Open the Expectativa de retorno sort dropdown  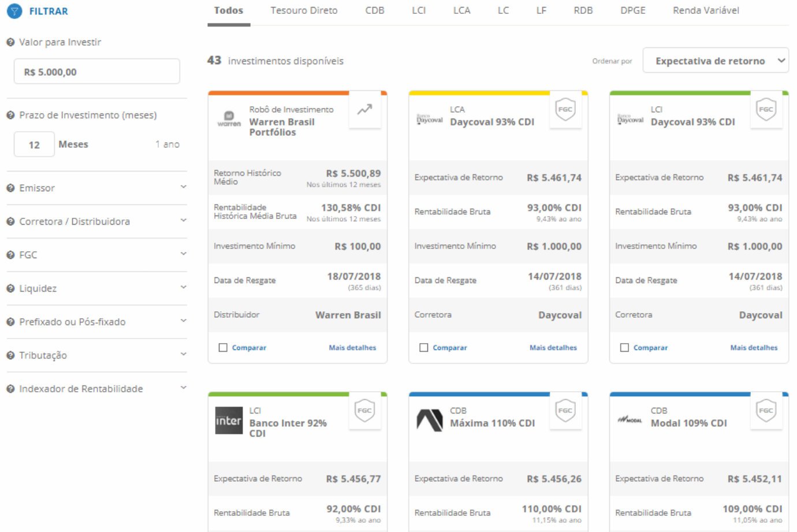tap(715, 61)
